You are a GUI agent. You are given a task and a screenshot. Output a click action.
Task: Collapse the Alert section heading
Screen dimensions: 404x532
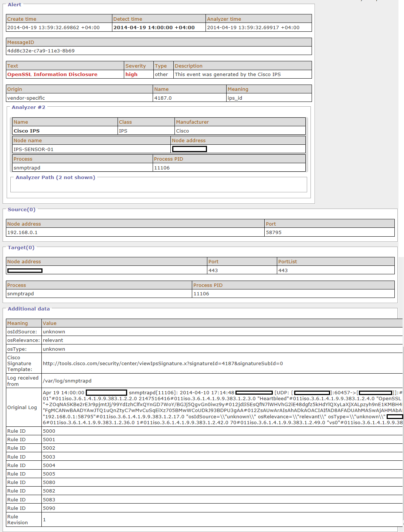14,4
